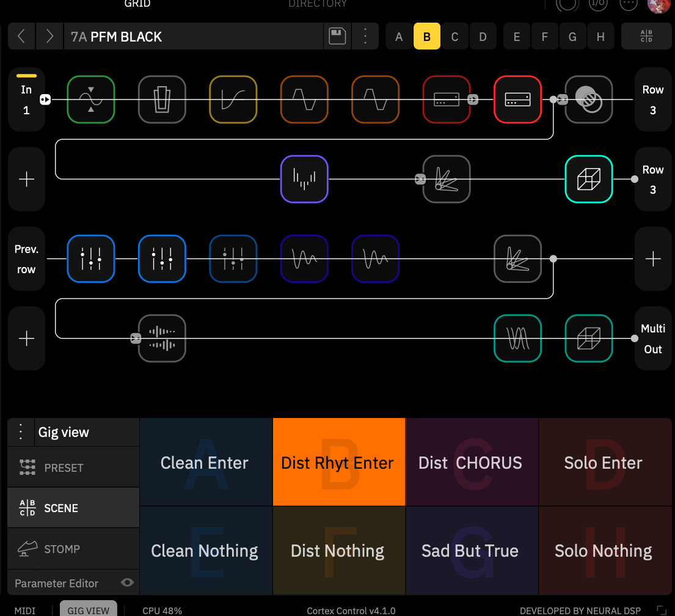Open the In 1 input selector
675x616 pixels.
(x=26, y=100)
